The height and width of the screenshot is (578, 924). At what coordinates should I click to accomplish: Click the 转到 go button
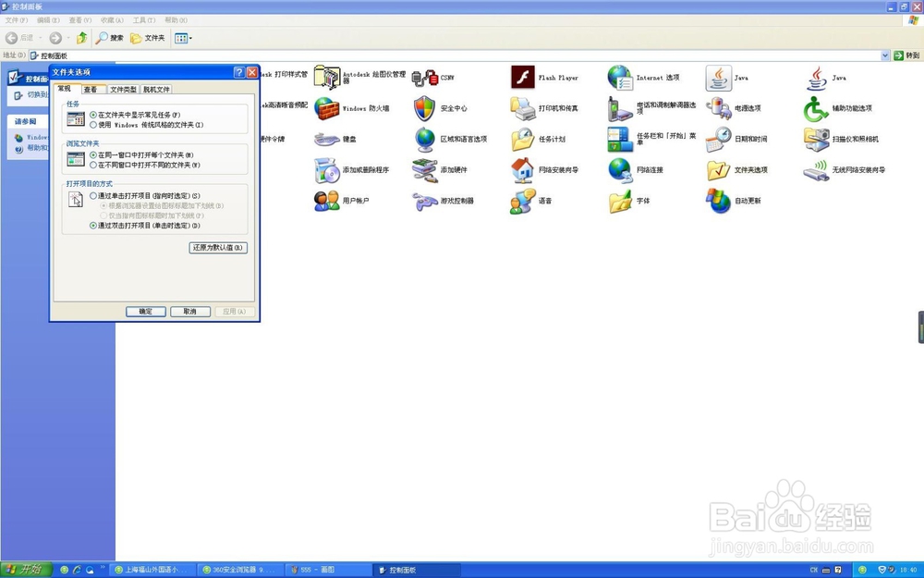tap(907, 55)
